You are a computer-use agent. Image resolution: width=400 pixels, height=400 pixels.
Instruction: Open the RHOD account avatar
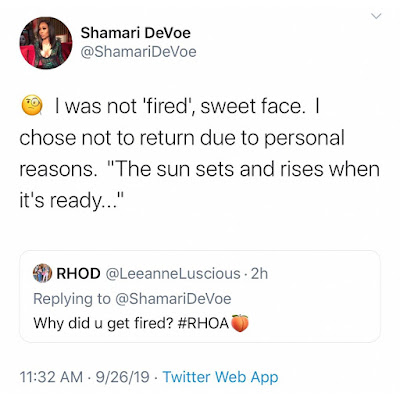click(x=42, y=273)
